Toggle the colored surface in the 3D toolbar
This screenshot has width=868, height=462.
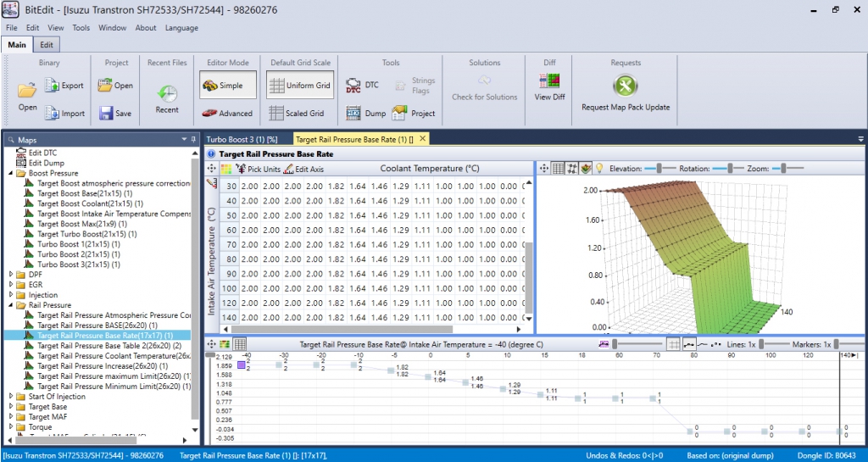tap(586, 168)
